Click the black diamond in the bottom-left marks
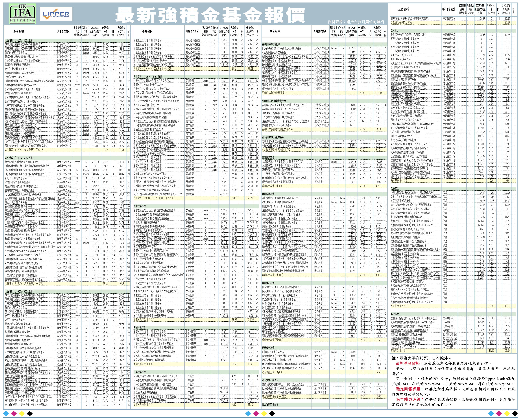The height and width of the screenshot is (420, 522). point(30,413)
